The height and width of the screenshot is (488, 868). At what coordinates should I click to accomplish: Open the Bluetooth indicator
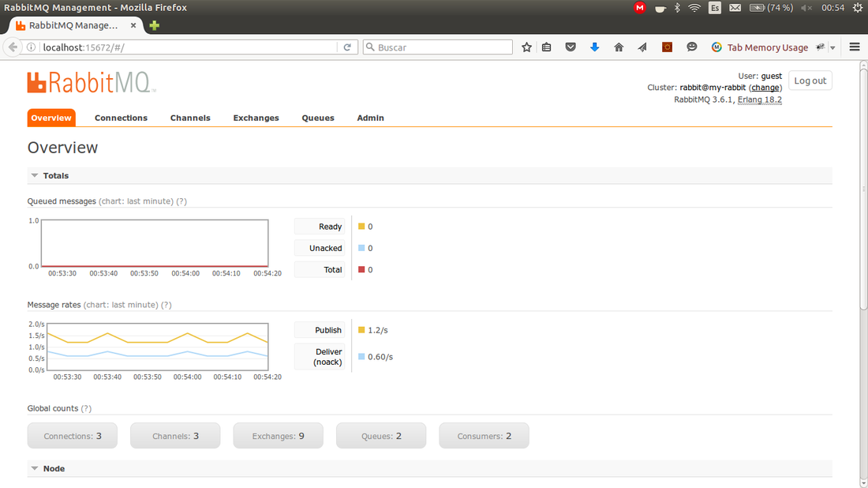coord(677,8)
